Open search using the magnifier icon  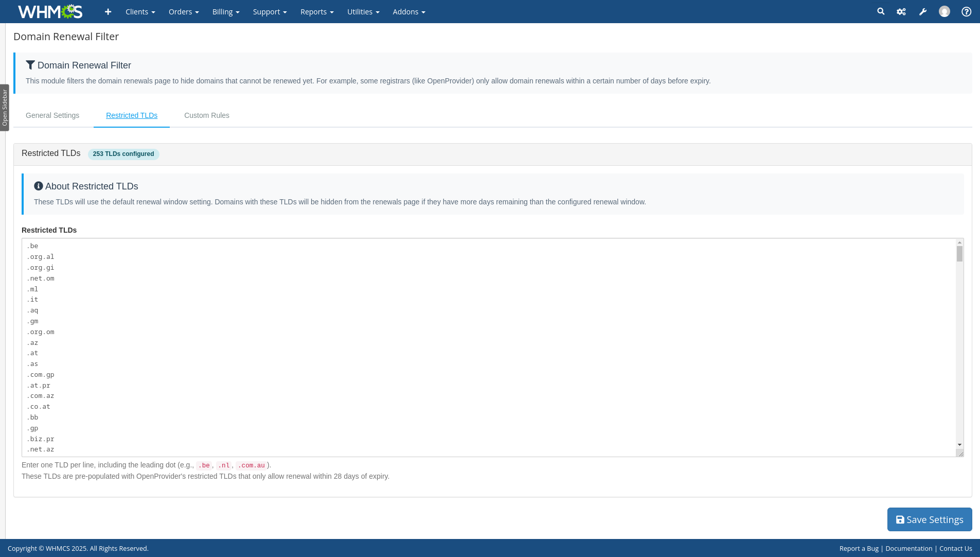point(881,11)
